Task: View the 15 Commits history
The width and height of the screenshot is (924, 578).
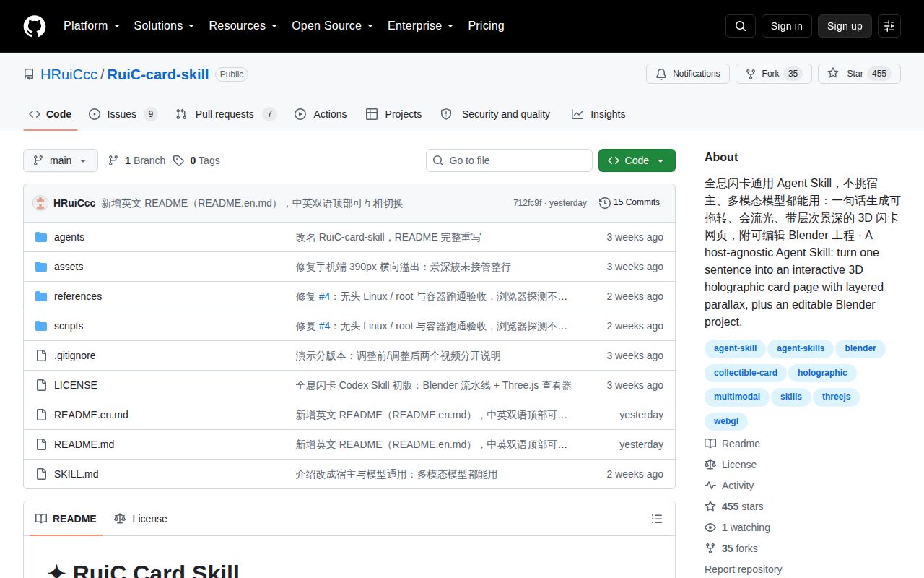Action: (x=629, y=202)
